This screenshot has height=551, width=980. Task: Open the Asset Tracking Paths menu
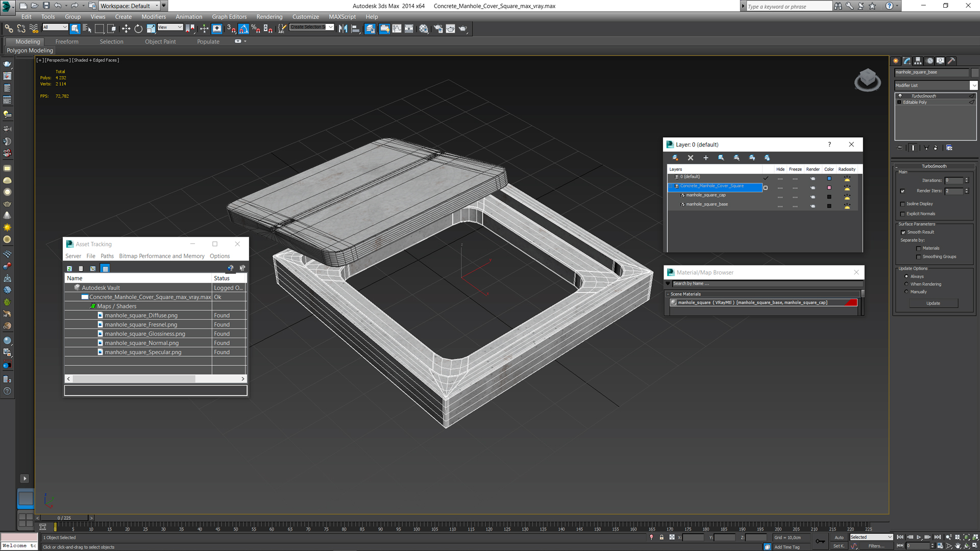tap(107, 256)
